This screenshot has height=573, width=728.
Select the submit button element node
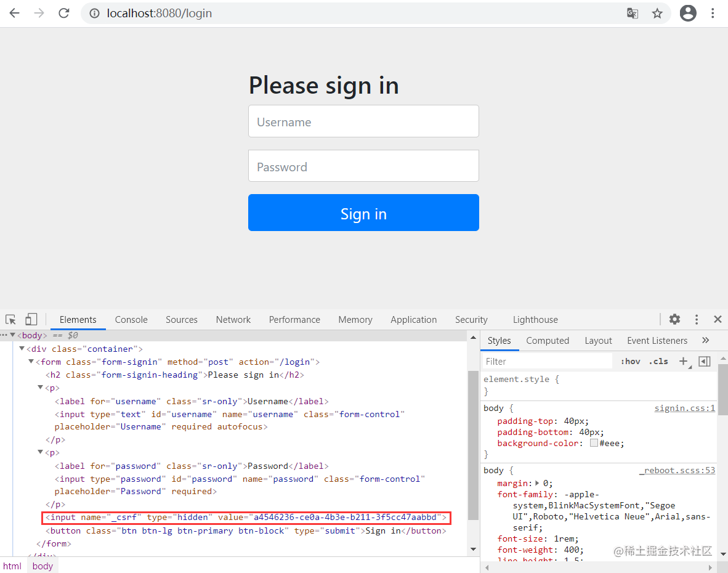[x=246, y=530]
